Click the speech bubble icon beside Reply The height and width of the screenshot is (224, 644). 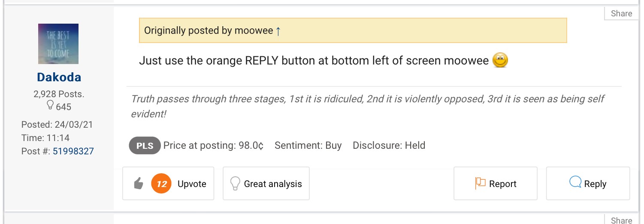coord(575,183)
